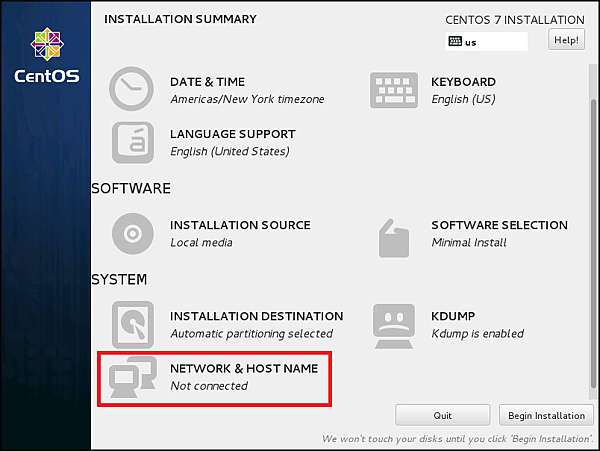Click 'Automatic partitioning selected' text
600x451 pixels.
coord(251,334)
